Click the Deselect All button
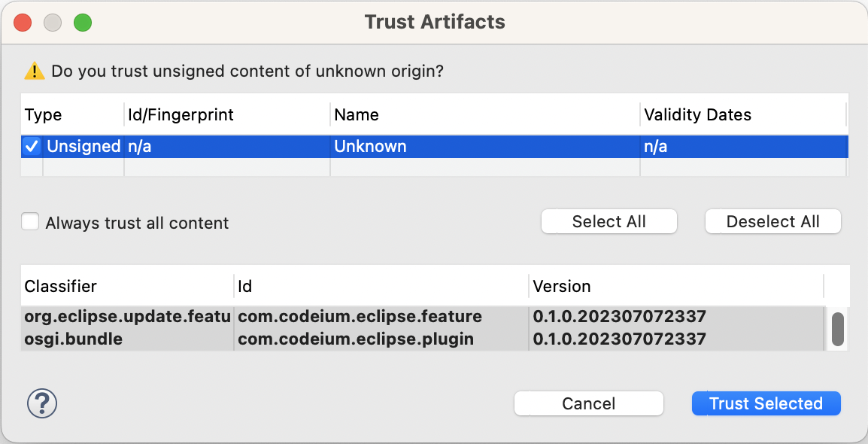This screenshot has width=868, height=444. point(772,221)
